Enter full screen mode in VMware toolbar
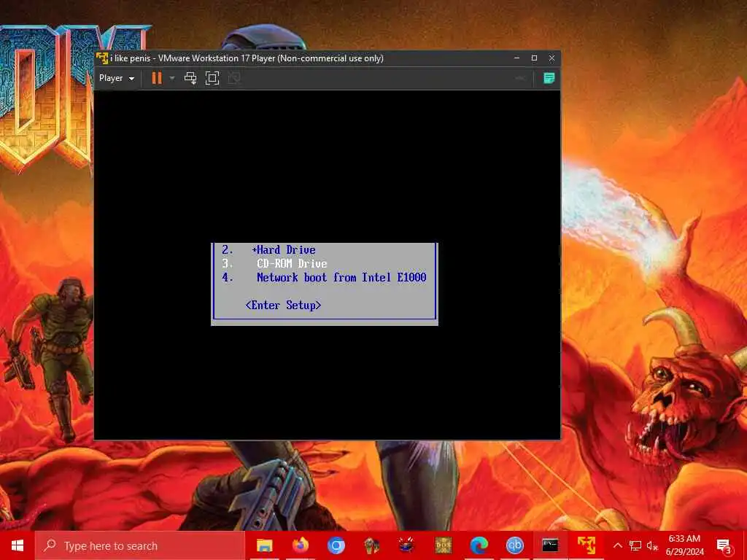 click(212, 78)
